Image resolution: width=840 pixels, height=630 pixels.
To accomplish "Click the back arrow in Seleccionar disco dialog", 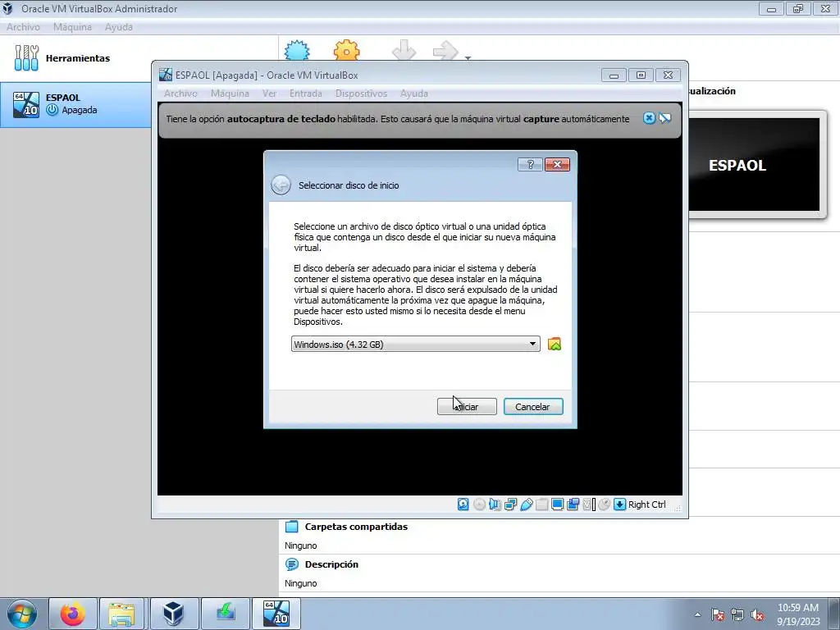I will pos(281,185).
